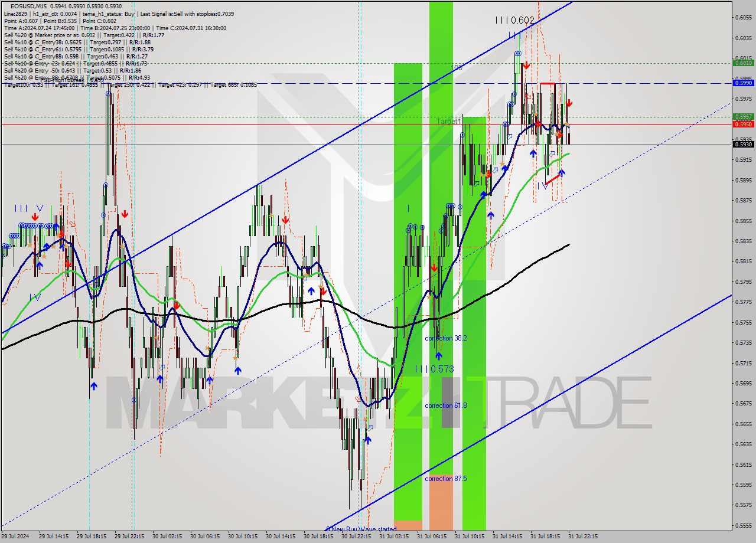Image resolution: width=756 pixels, height=543 pixels.
Task: Click the '31 Jul 22:15' time label
Action: (x=584, y=537)
